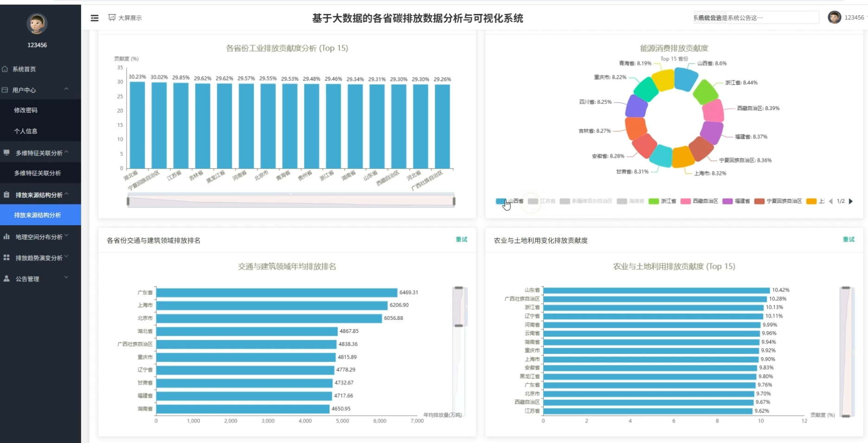Open the 修改密码 menu item
Viewport: 868px width, 443px height.
(26, 110)
